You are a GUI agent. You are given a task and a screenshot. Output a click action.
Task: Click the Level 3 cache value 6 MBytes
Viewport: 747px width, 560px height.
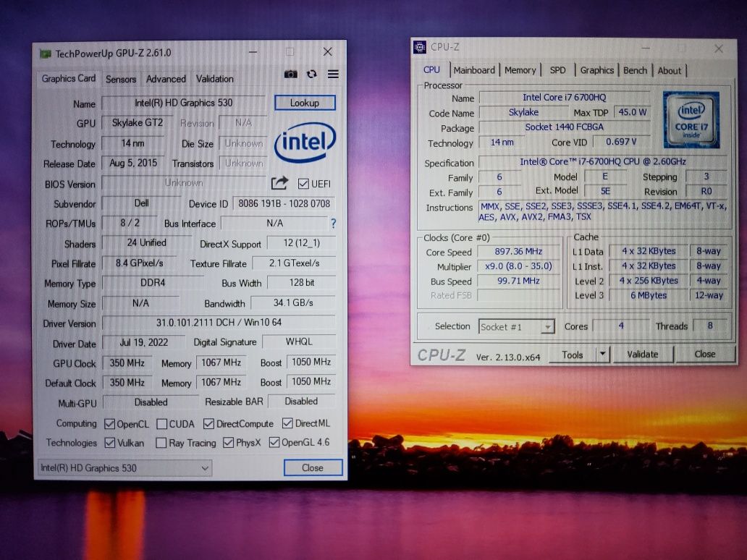tap(649, 295)
